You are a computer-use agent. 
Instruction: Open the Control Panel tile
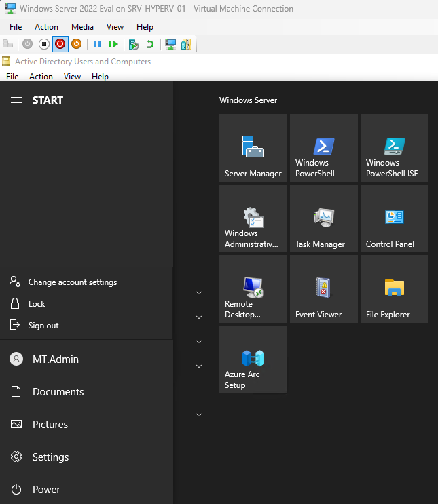(395, 218)
